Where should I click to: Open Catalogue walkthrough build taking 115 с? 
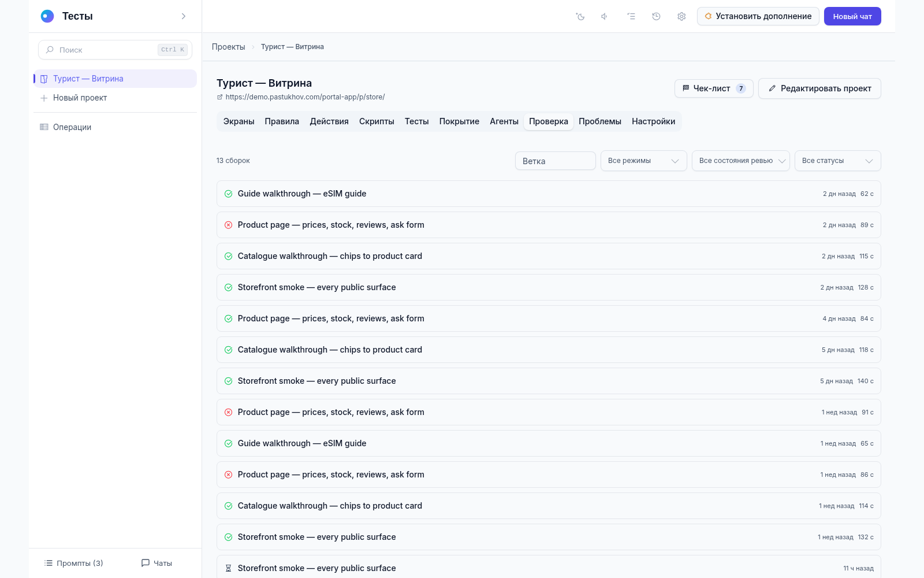coord(549,256)
